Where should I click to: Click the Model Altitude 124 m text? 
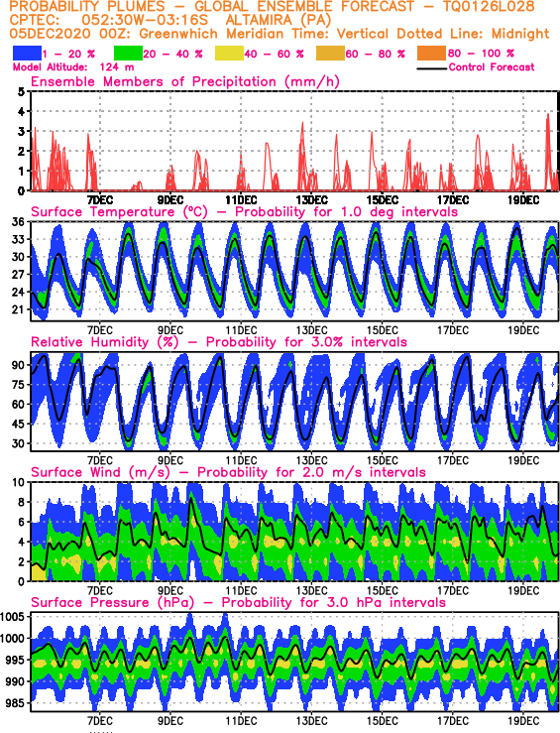tap(73, 67)
